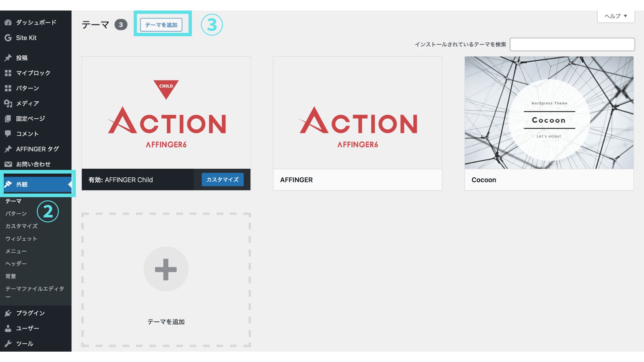Select the 外観 menu label
The height and width of the screenshot is (362, 644).
point(22,184)
